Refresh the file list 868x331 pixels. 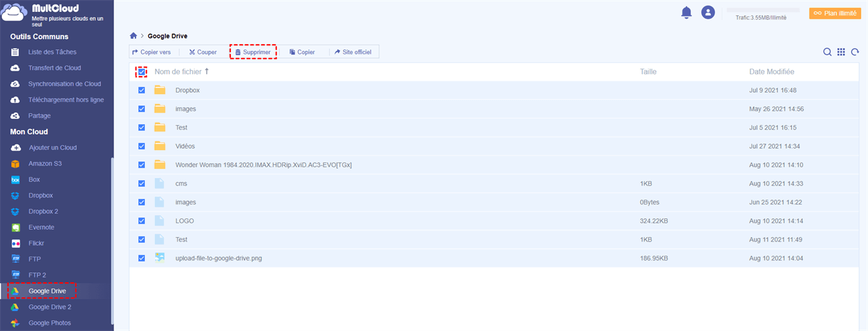[x=855, y=52]
